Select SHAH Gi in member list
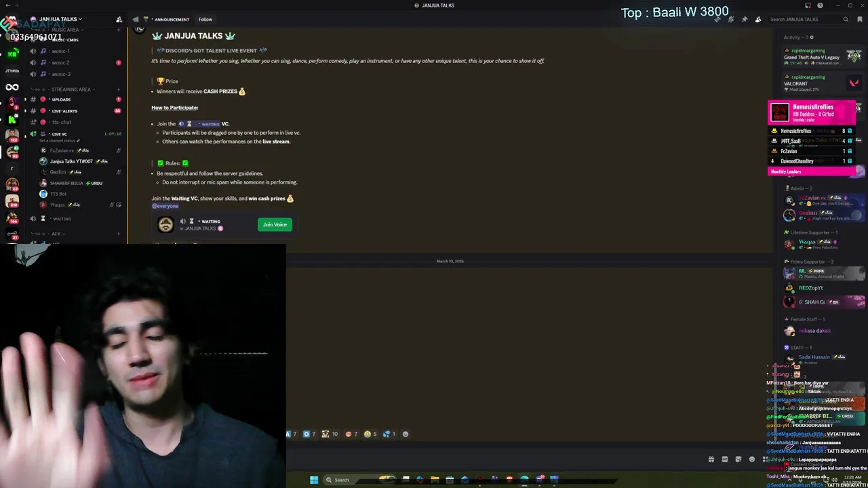Viewport: 868px width, 488px height. pyautogui.click(x=823, y=302)
